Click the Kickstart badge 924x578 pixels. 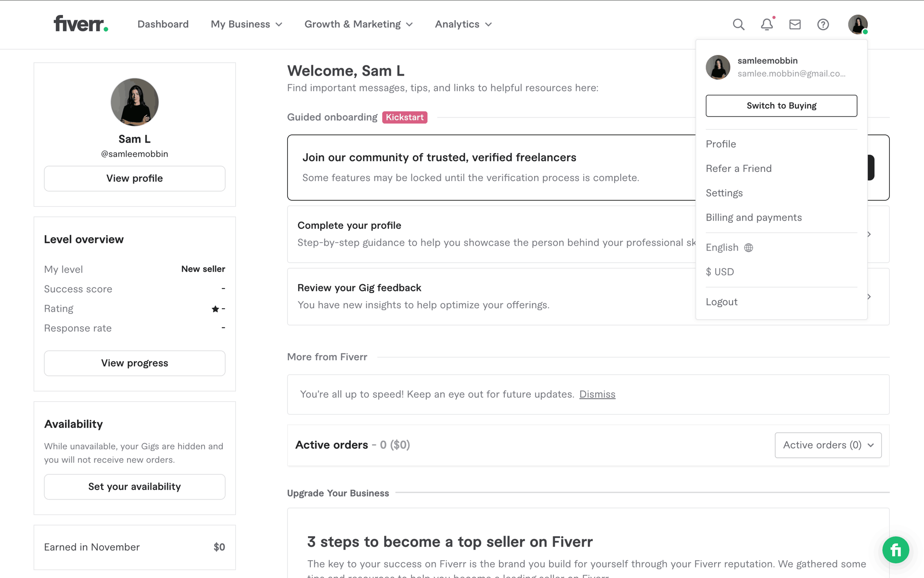coord(405,118)
